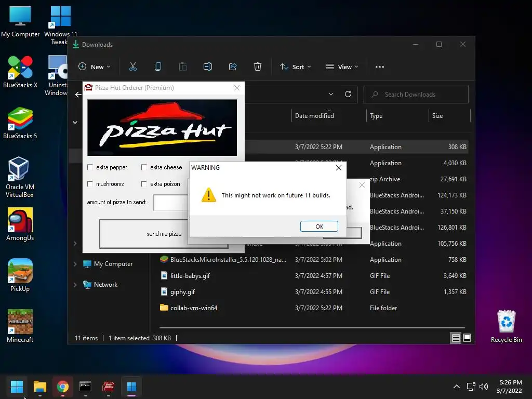Select the BlueStacksMicroInstaller file row
This screenshot has height=399, width=532.
(x=314, y=260)
